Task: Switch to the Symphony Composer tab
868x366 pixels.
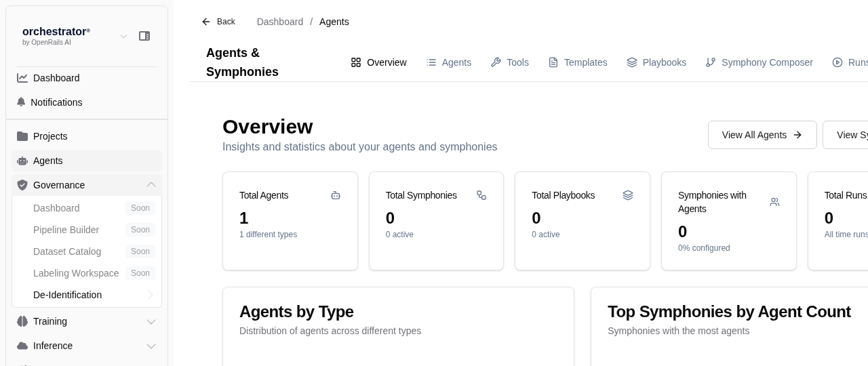Action: click(x=759, y=62)
